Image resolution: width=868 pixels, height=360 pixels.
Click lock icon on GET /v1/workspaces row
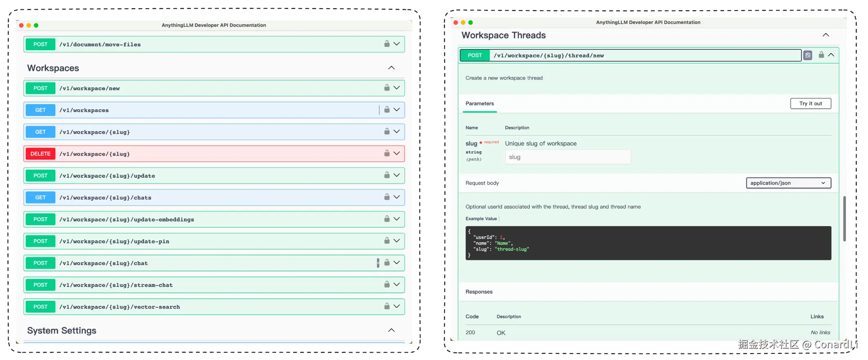387,109
